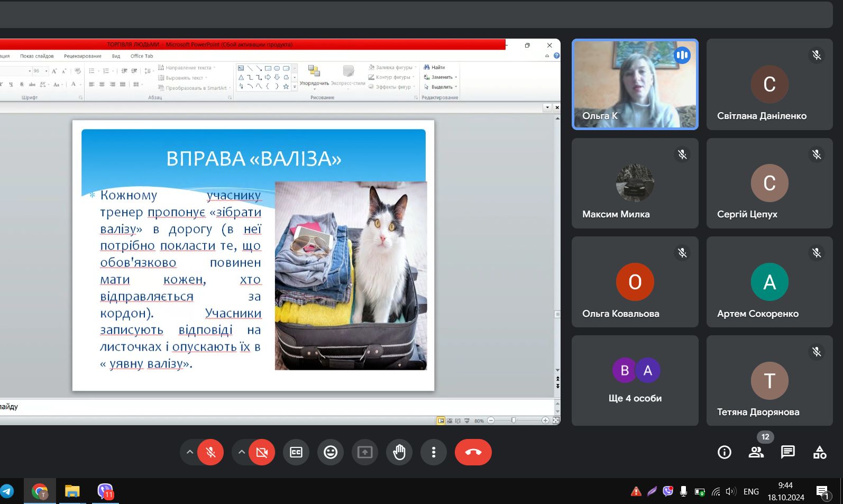843x504 pixels.
Task: Turn on closed captions
Action: click(x=296, y=452)
